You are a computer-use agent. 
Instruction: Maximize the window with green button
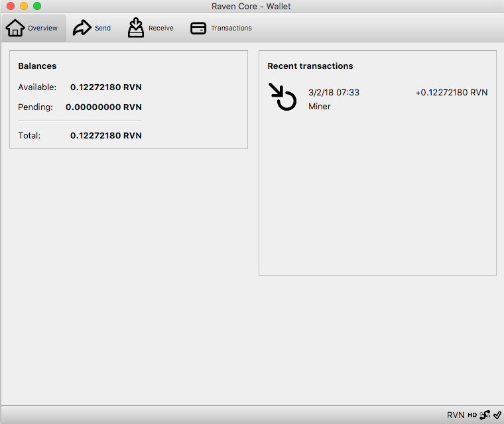pyautogui.click(x=37, y=6)
